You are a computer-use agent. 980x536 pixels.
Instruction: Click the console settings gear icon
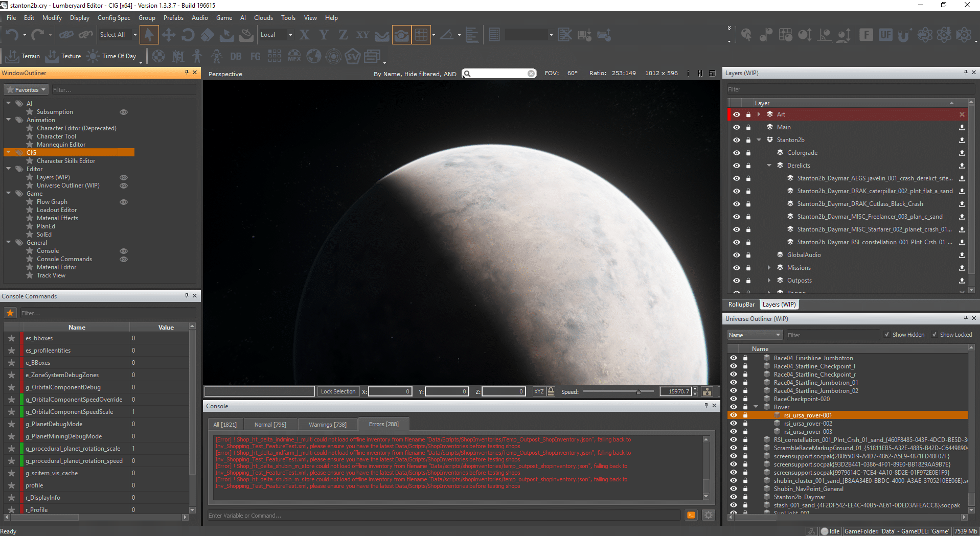pyautogui.click(x=708, y=515)
